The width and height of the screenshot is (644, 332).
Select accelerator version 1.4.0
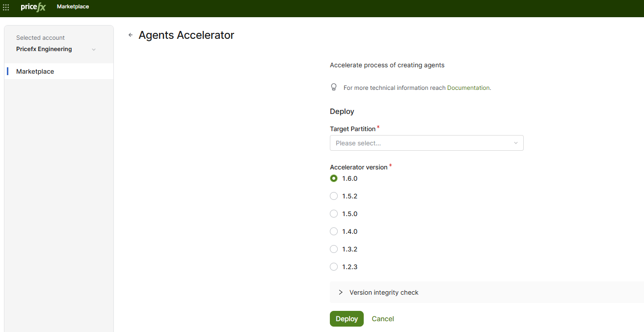(334, 231)
